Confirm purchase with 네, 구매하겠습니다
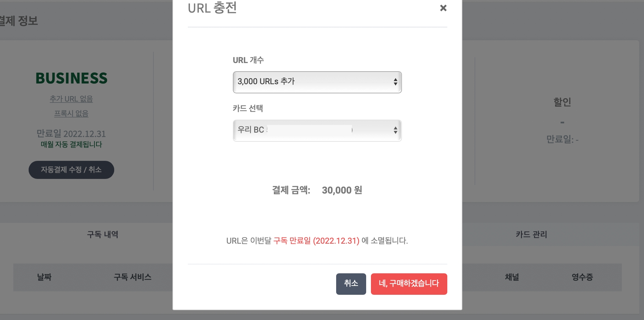 click(x=409, y=284)
